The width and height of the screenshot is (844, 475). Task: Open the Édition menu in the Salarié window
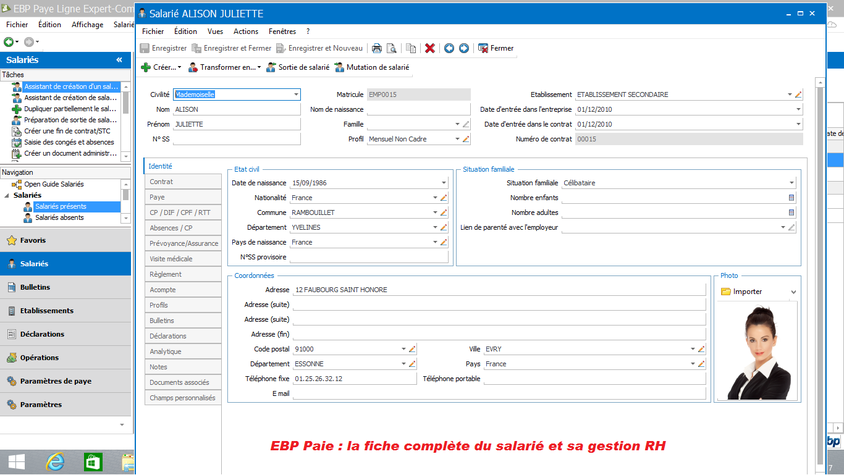point(185,31)
